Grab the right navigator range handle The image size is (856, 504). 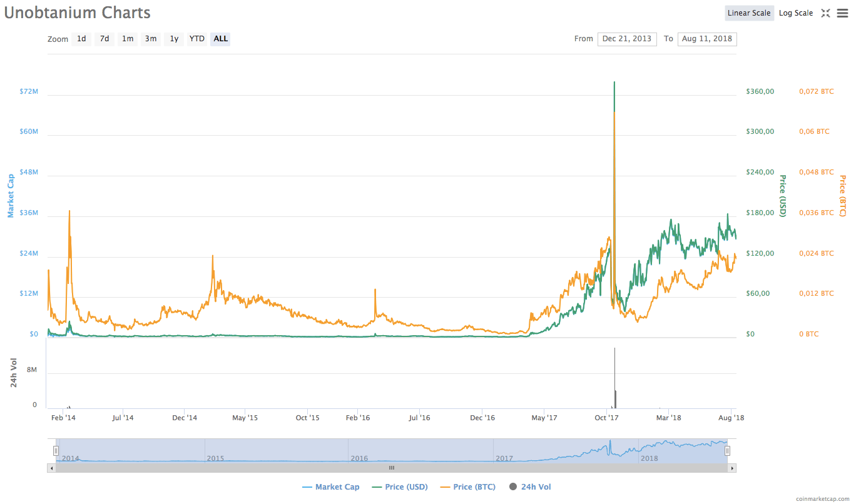(727, 451)
